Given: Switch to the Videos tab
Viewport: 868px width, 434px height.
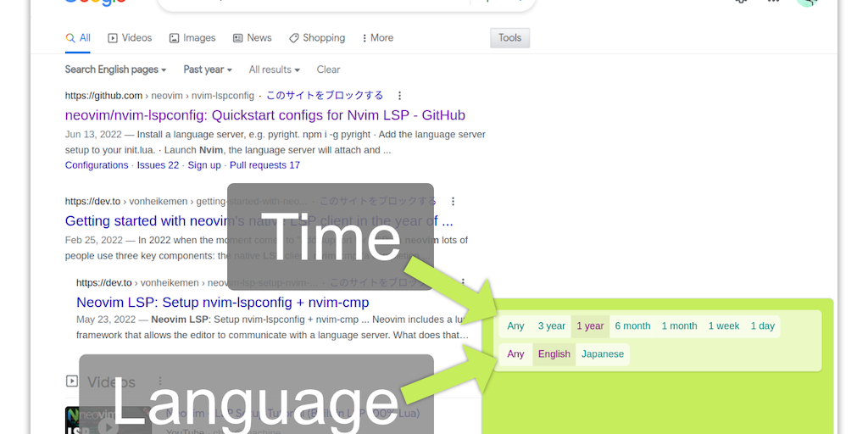Looking at the screenshot, I should (130, 38).
